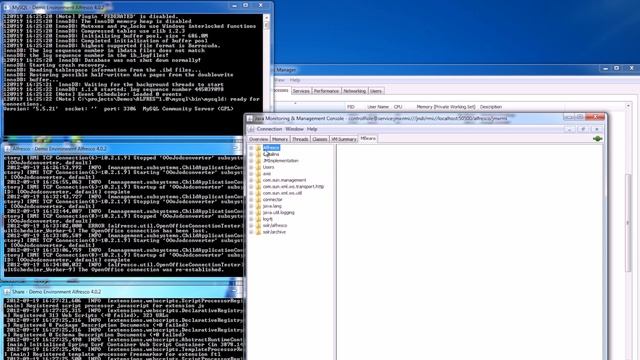Sort Task Manager by CPU column
This screenshot has width=640, height=360.
pyautogui.click(x=398, y=107)
